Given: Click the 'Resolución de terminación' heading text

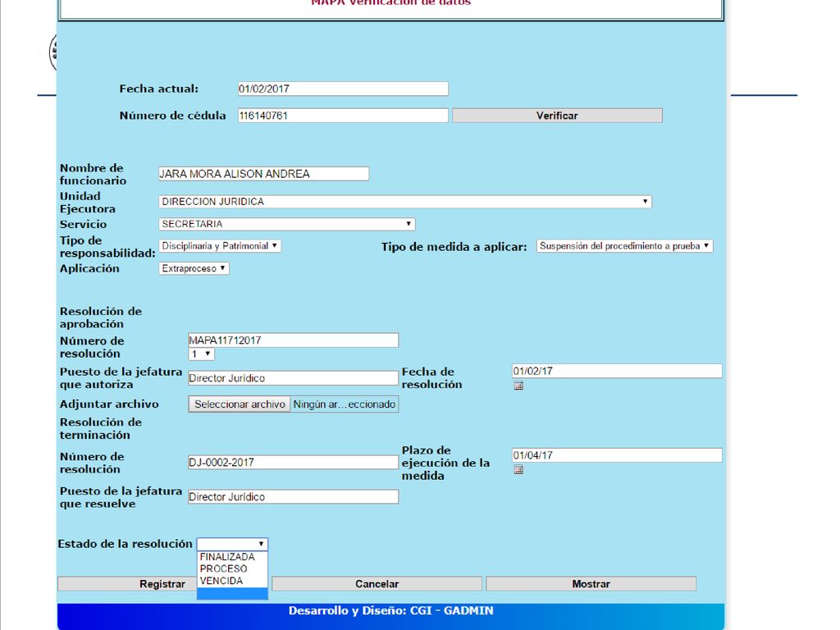Looking at the screenshot, I should 101,428.
